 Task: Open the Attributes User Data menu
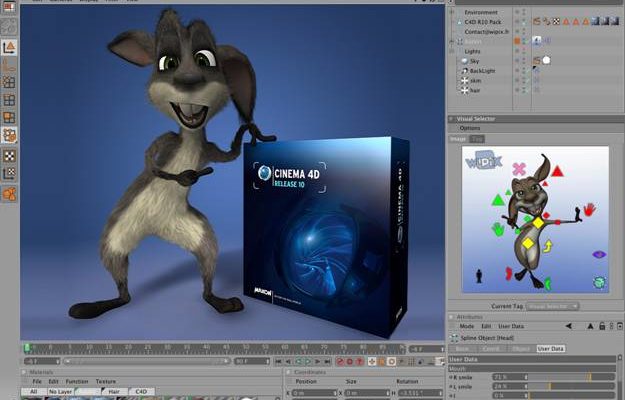[x=511, y=326]
